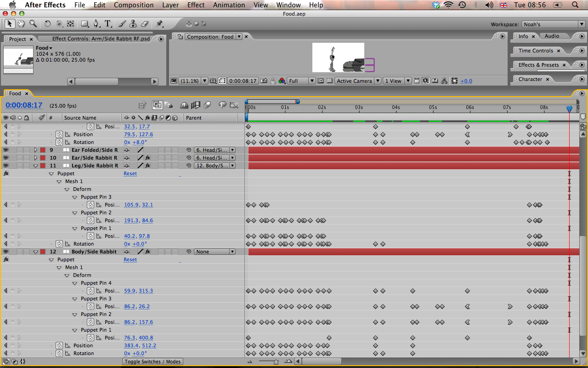This screenshot has width=588, height=368.
Task: Switch to the Effect Controls tab
Action: pos(101,39)
